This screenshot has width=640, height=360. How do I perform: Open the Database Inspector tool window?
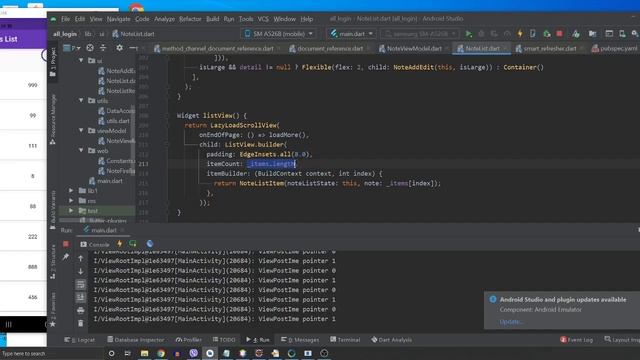(x=136, y=340)
